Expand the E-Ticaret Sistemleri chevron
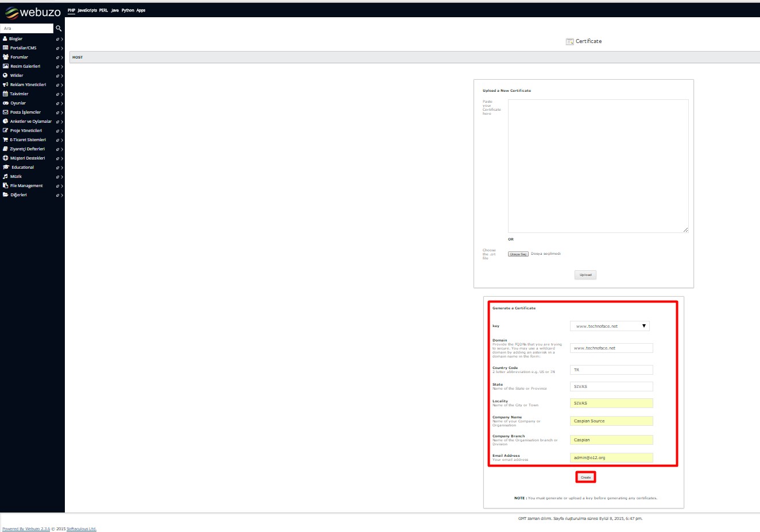The width and height of the screenshot is (760, 532). click(62, 141)
